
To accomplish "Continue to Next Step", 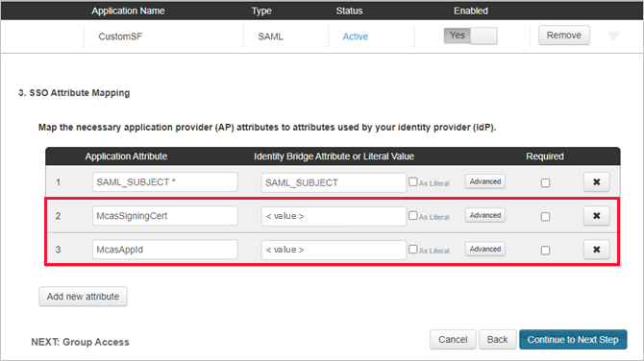I will pyautogui.click(x=573, y=339).
